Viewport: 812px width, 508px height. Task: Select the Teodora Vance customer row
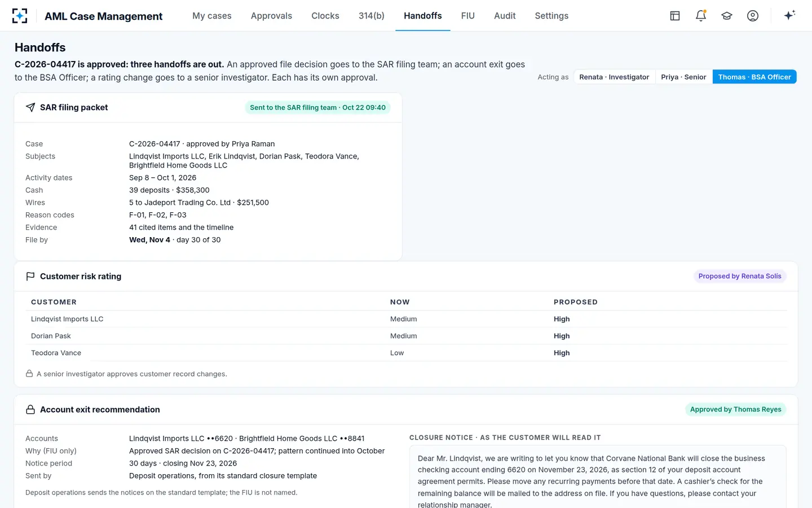(406, 353)
